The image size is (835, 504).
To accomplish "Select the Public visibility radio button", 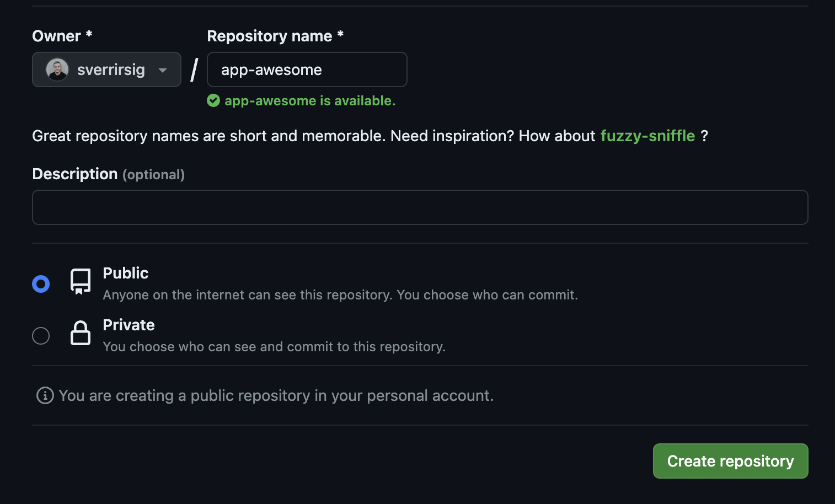I will pos(41,284).
